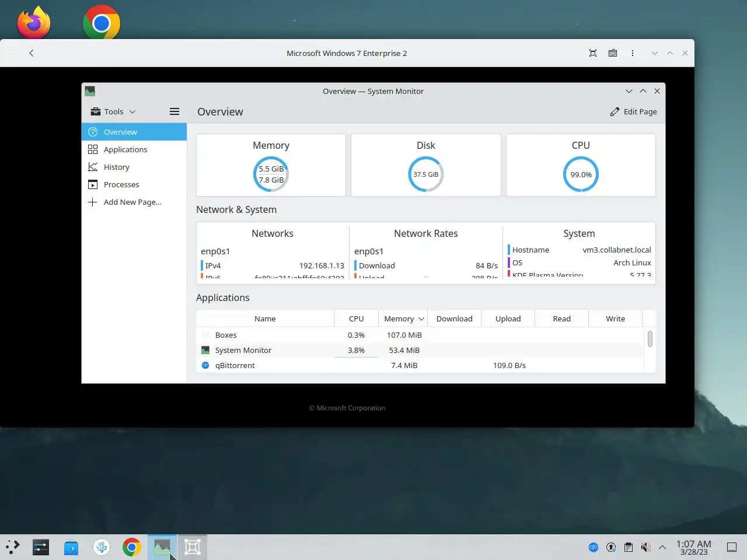747x560 pixels.
Task: Go back in the Boxes window
Action: pyautogui.click(x=32, y=53)
